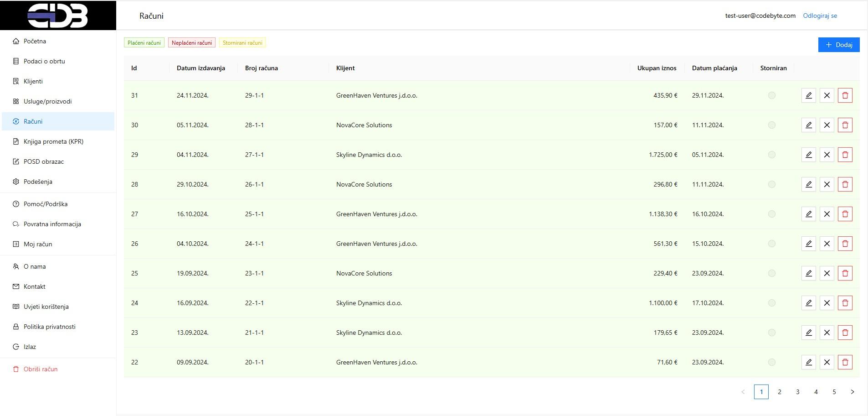Delete invoice 20-1-1 with trash icon
The width and height of the screenshot is (868, 416).
tap(845, 362)
